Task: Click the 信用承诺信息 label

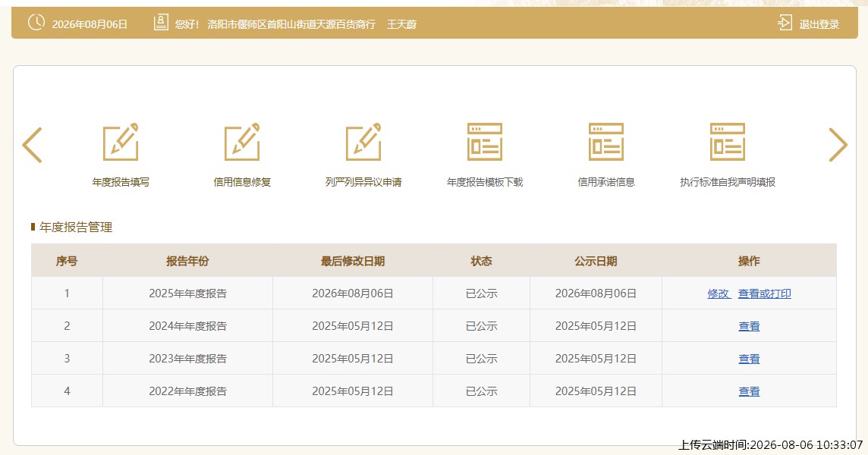Action: coord(606,182)
